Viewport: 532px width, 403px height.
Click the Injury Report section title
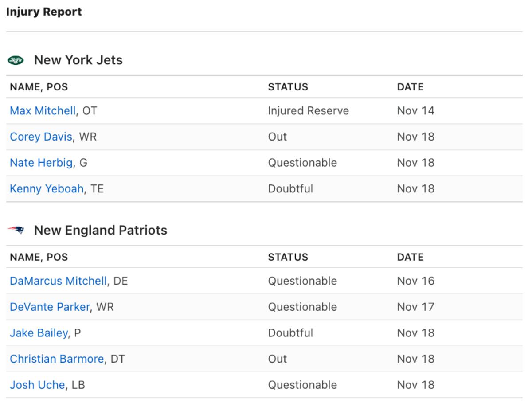pyautogui.click(x=44, y=12)
